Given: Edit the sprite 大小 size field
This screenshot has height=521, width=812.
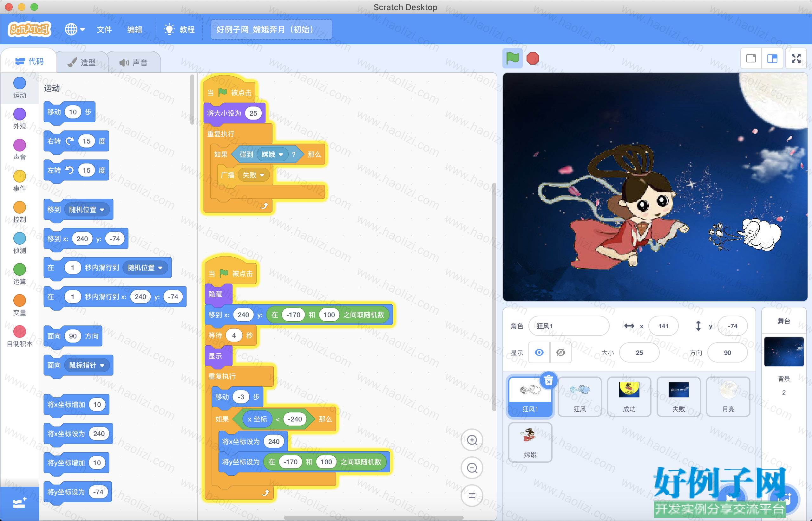Looking at the screenshot, I should coord(639,352).
